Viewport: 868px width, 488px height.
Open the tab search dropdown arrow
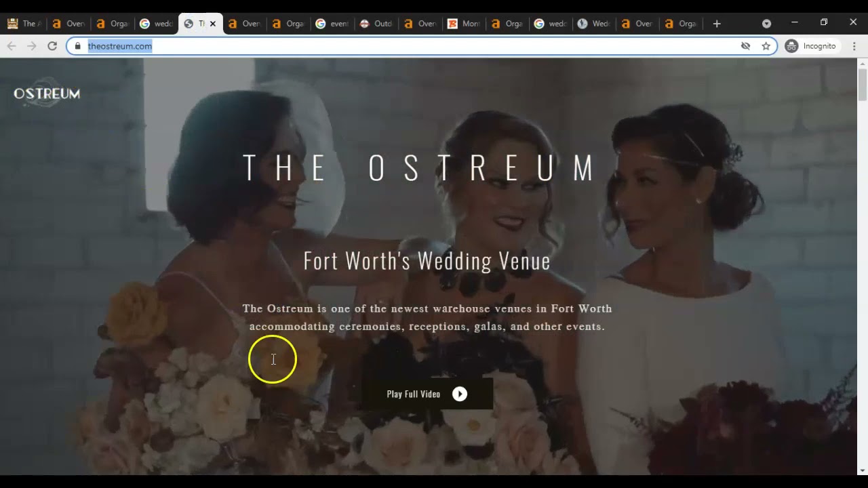[x=766, y=24]
